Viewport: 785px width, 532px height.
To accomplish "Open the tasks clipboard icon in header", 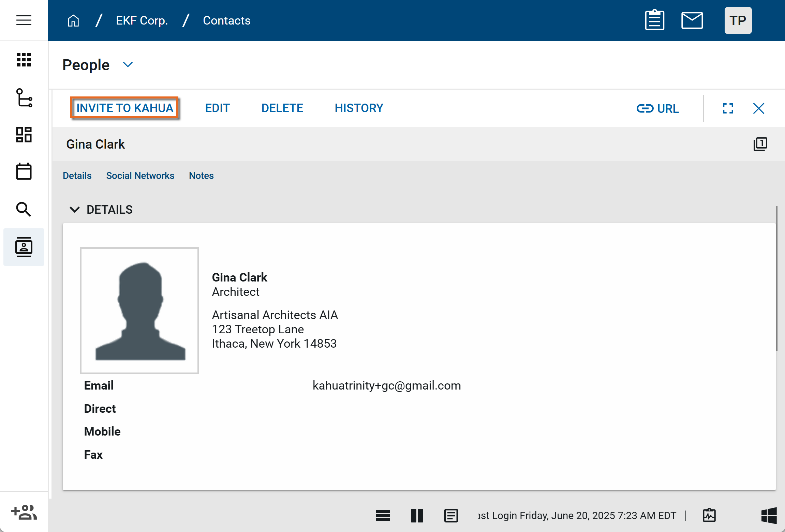I will pyautogui.click(x=654, y=20).
